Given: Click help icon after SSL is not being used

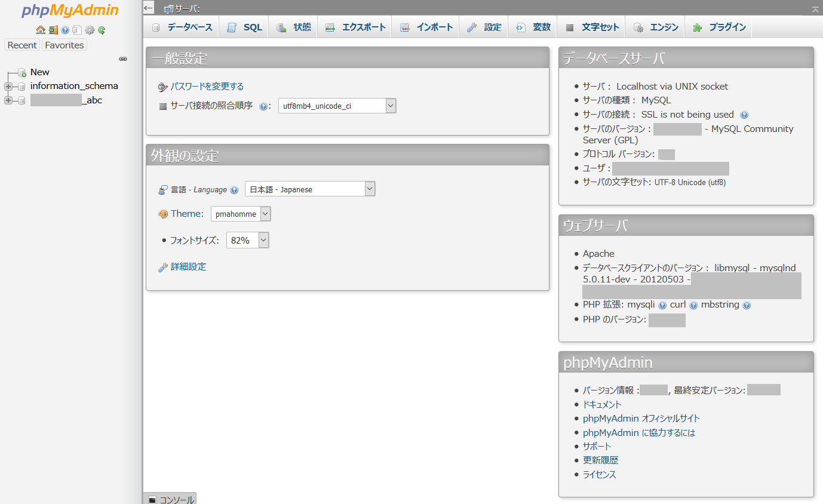Looking at the screenshot, I should 744,115.
